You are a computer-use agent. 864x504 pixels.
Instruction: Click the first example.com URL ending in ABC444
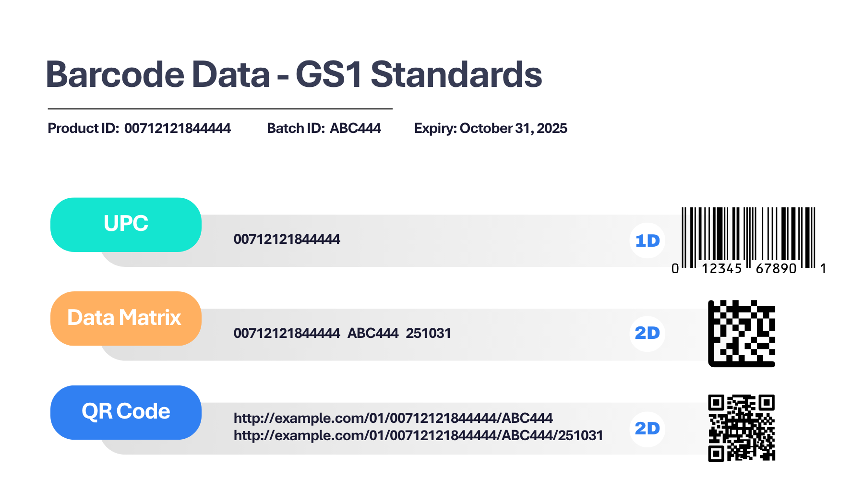point(393,418)
